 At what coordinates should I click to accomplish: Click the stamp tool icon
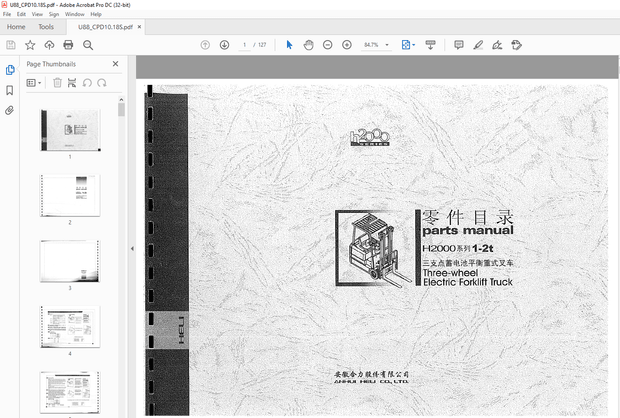point(516,45)
